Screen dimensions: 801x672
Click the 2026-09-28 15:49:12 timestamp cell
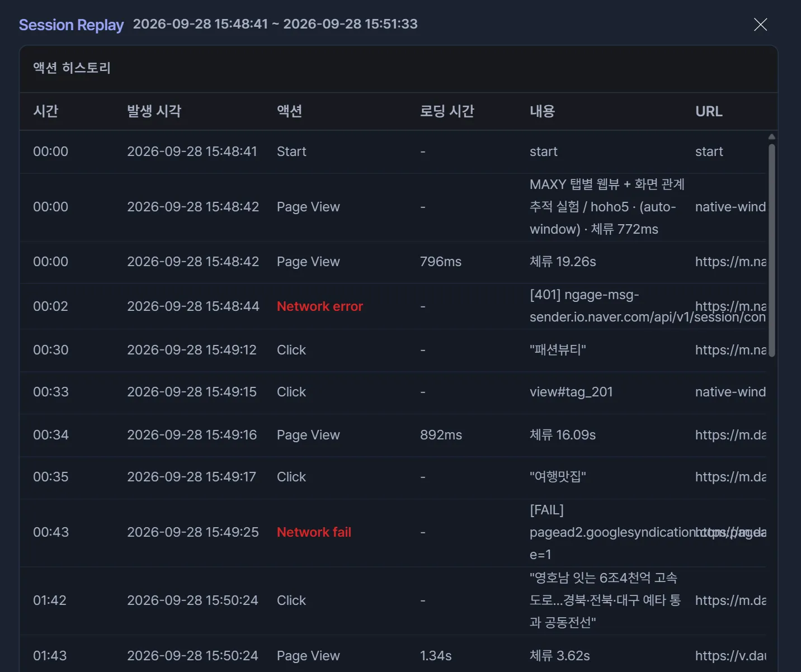[x=192, y=350]
